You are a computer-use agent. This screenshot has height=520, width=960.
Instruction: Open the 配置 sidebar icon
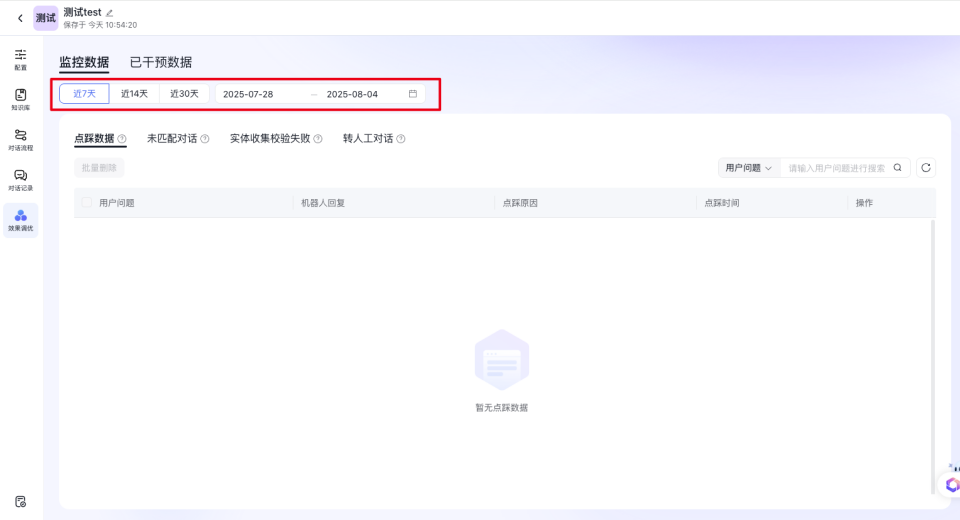tap(21, 56)
